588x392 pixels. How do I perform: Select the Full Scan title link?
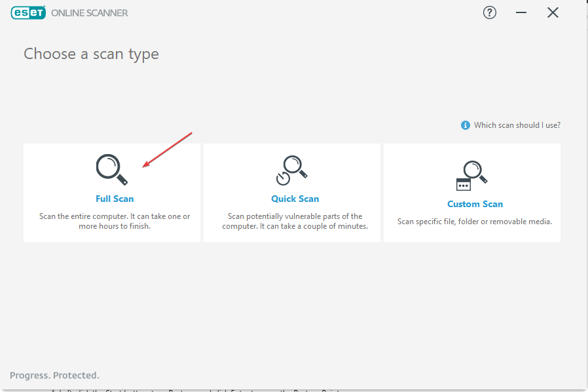click(115, 199)
